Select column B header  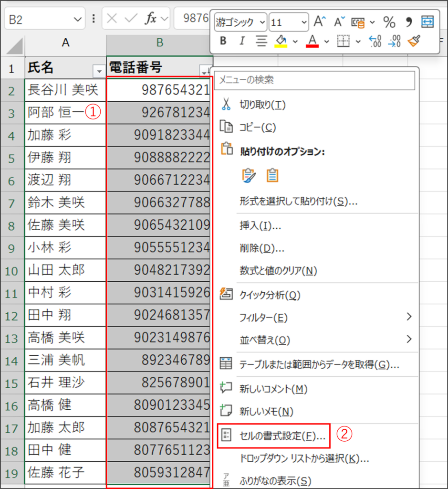click(159, 43)
